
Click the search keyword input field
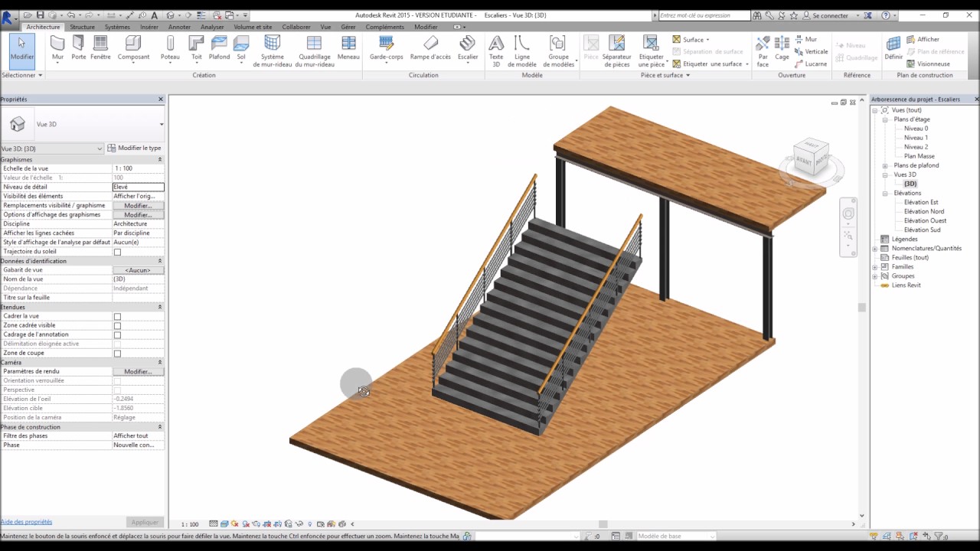point(704,15)
